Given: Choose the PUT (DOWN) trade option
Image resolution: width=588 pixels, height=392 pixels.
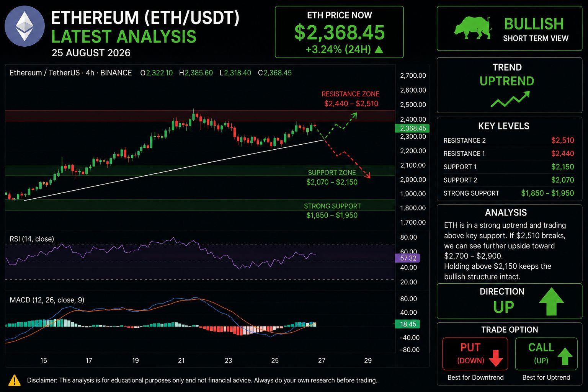Looking at the screenshot, I should tap(475, 354).
